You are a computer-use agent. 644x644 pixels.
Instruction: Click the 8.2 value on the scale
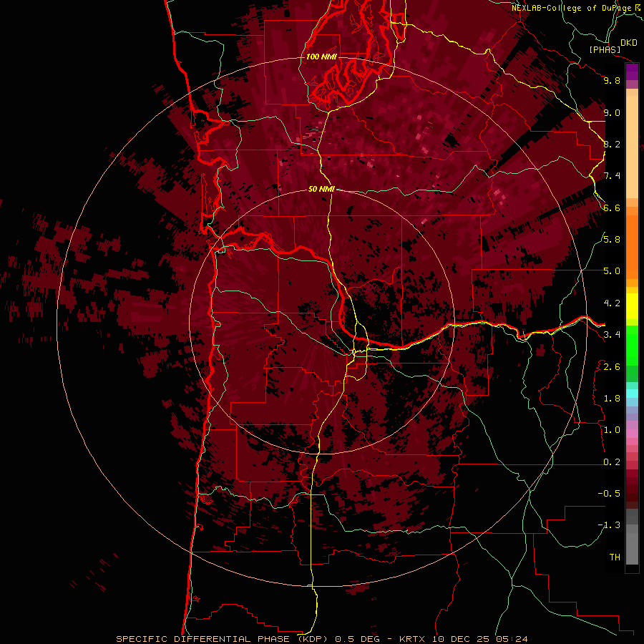[x=612, y=144]
